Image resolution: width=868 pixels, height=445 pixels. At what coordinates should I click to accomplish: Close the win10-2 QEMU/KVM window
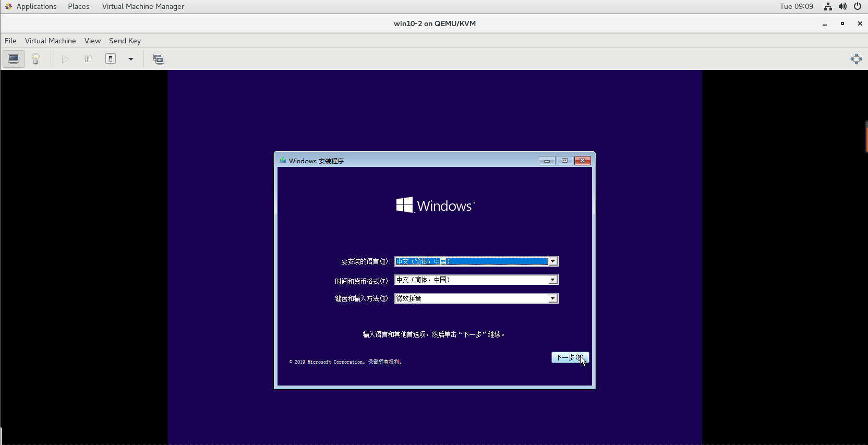860,23
